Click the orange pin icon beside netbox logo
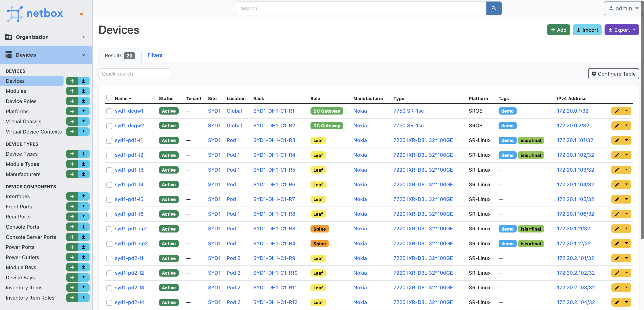The height and width of the screenshot is (310, 644). (81, 14)
